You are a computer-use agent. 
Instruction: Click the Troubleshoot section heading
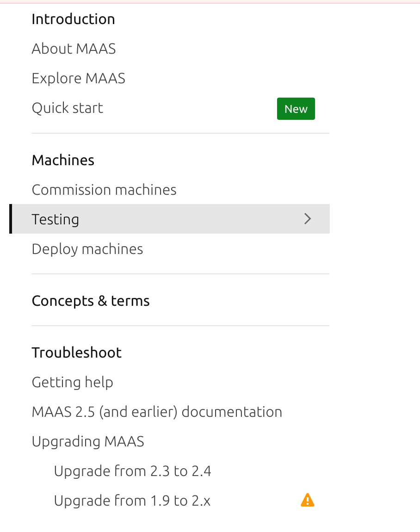(x=77, y=353)
